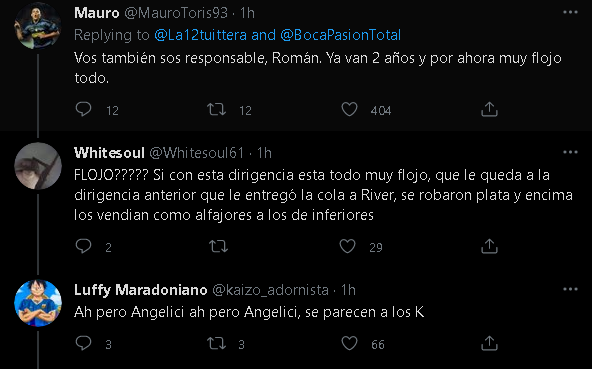Like Mauro's tweet with 404 likes
Image resolution: width=592 pixels, height=369 pixels.
(349, 109)
